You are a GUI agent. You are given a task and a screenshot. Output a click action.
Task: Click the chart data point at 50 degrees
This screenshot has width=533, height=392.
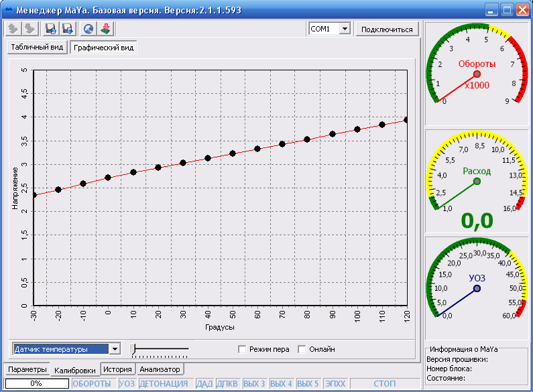(x=233, y=153)
